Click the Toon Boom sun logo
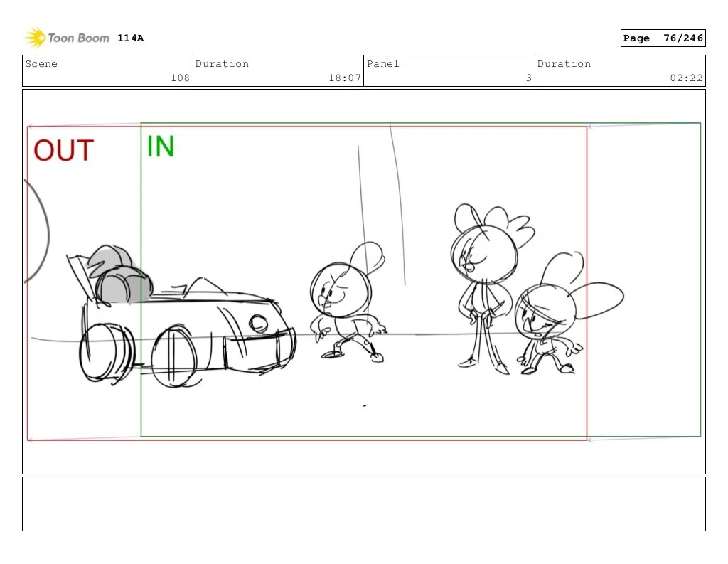 pyautogui.click(x=35, y=38)
